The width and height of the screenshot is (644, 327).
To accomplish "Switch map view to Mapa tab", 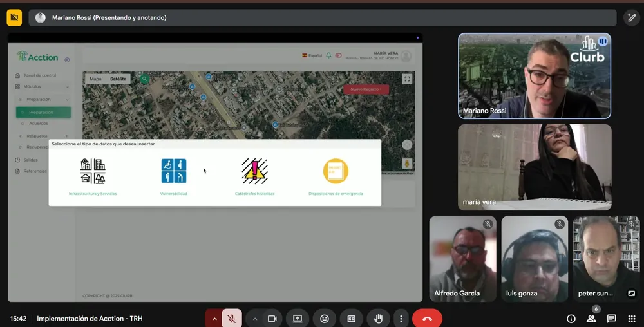I will coord(95,79).
